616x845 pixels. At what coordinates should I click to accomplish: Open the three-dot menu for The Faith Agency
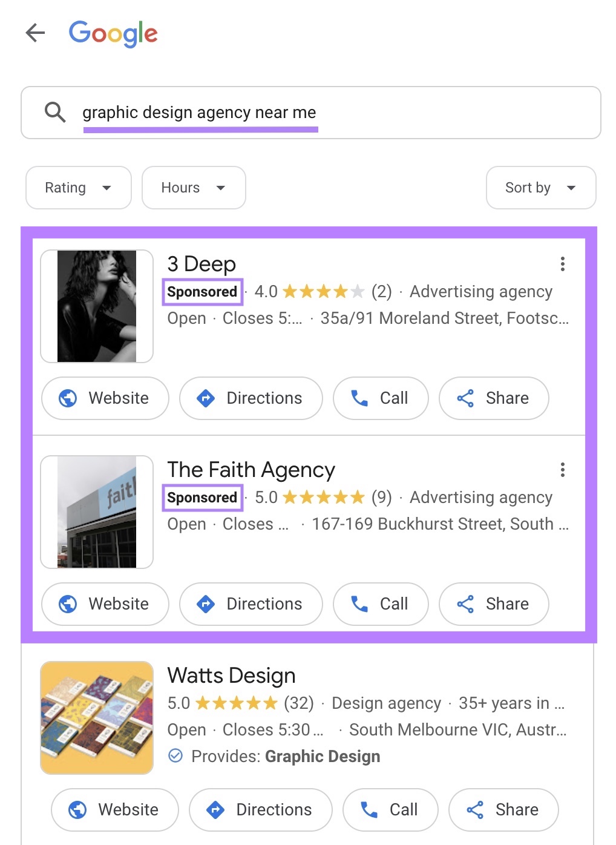(x=563, y=470)
